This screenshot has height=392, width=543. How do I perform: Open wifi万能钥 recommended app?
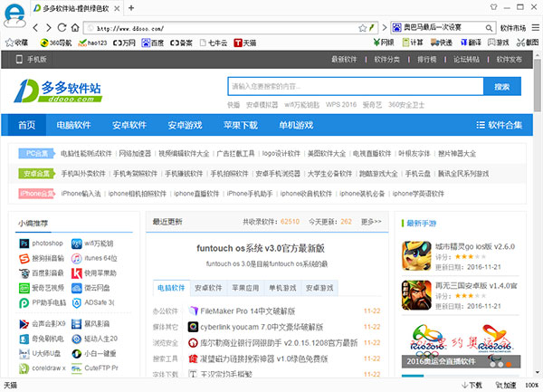point(92,244)
